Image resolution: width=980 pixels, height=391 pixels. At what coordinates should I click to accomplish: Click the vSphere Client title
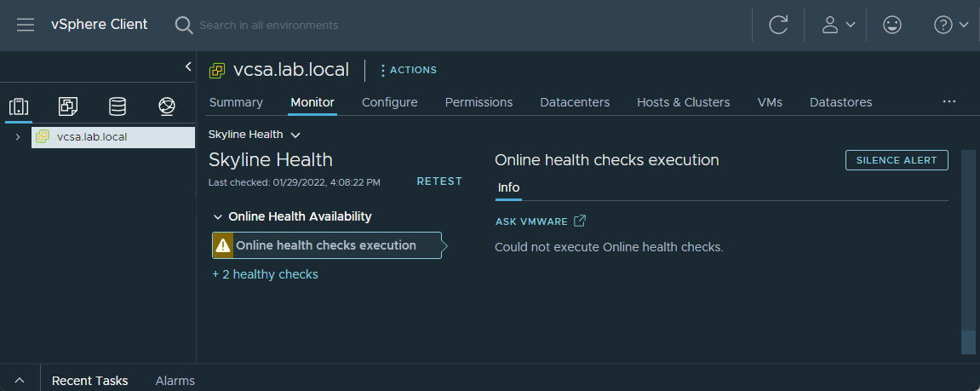coord(100,25)
